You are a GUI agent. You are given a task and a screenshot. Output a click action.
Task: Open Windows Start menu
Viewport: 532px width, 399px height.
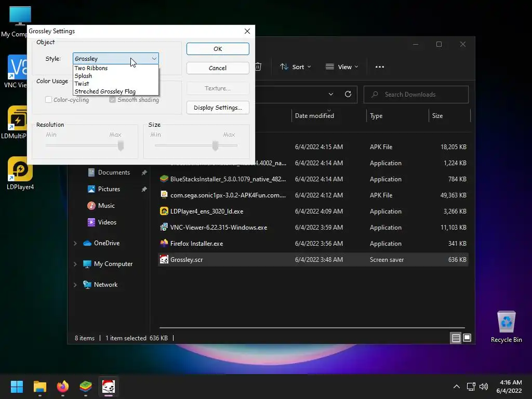(17, 387)
